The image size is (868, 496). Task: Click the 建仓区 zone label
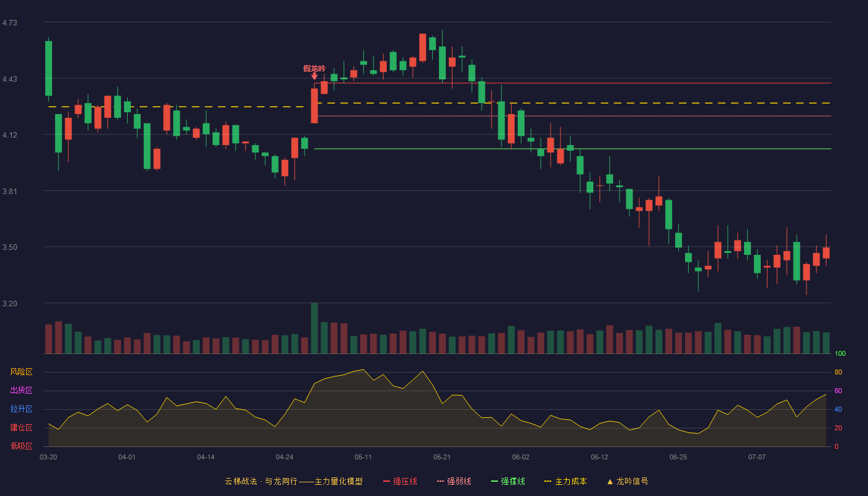click(x=21, y=428)
